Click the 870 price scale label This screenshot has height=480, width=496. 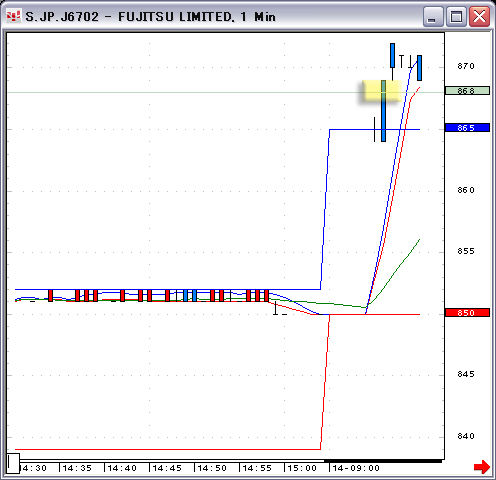[x=466, y=66]
